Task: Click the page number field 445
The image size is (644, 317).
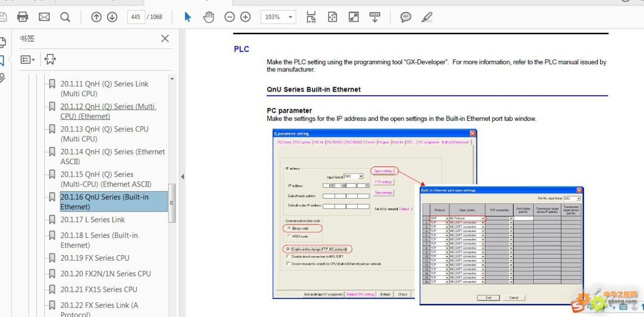Action: tap(136, 17)
